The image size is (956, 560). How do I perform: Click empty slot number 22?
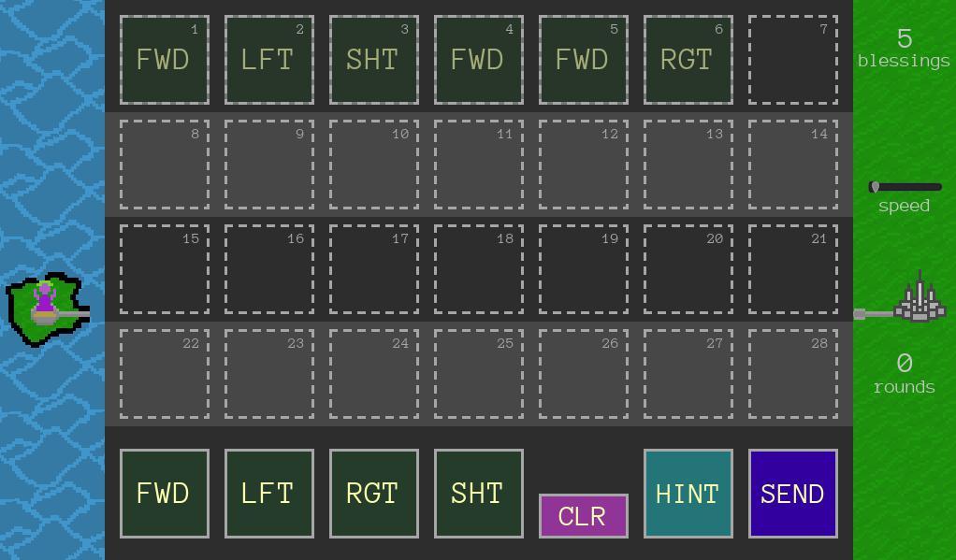tap(164, 374)
